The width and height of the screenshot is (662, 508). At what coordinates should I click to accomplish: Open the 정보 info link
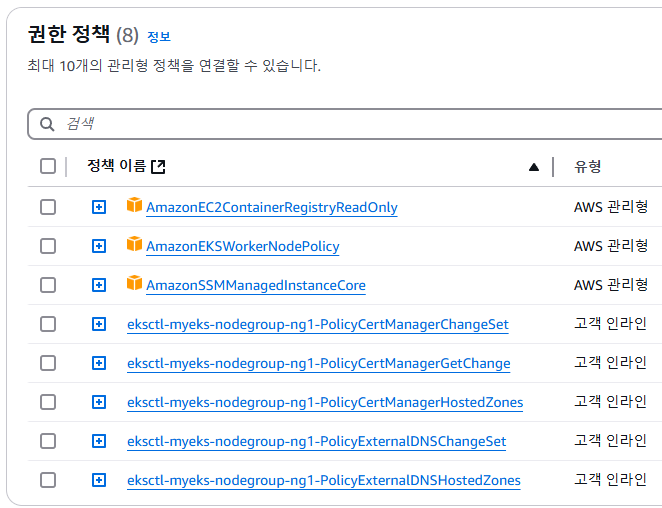point(159,37)
